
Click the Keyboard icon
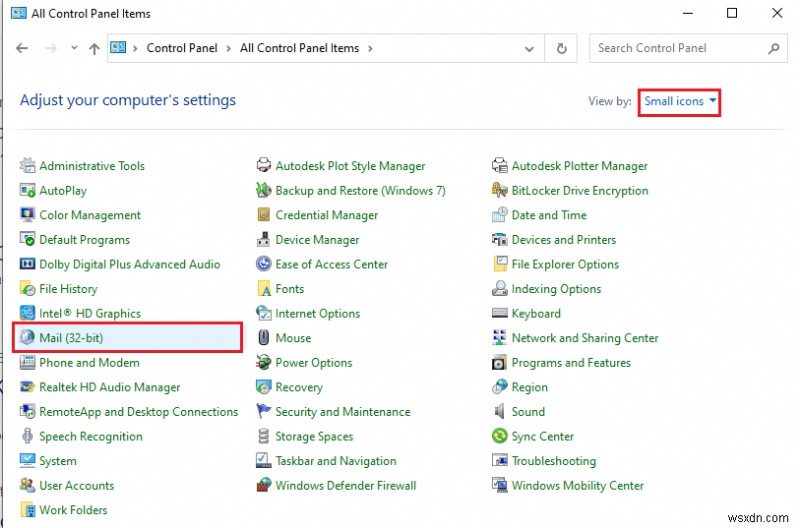click(499, 313)
